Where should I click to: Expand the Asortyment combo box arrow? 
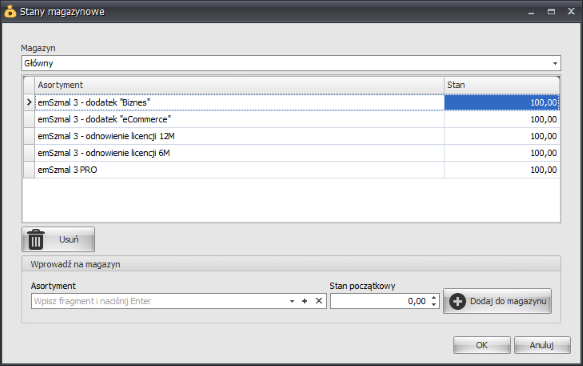click(292, 301)
